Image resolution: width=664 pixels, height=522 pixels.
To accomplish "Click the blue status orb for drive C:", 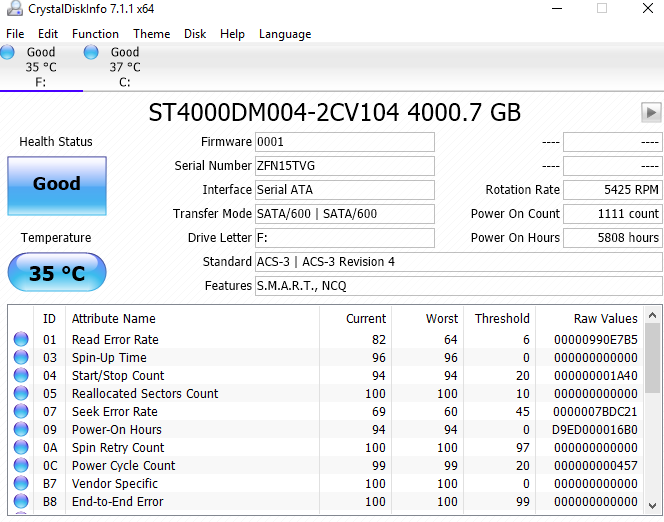I will pos(92,52).
